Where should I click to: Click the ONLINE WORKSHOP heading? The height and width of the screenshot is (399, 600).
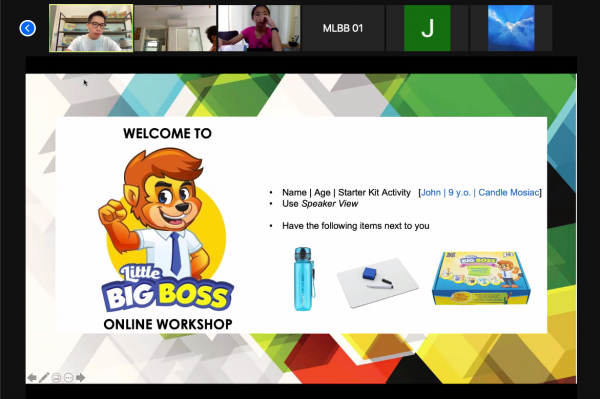click(x=168, y=324)
